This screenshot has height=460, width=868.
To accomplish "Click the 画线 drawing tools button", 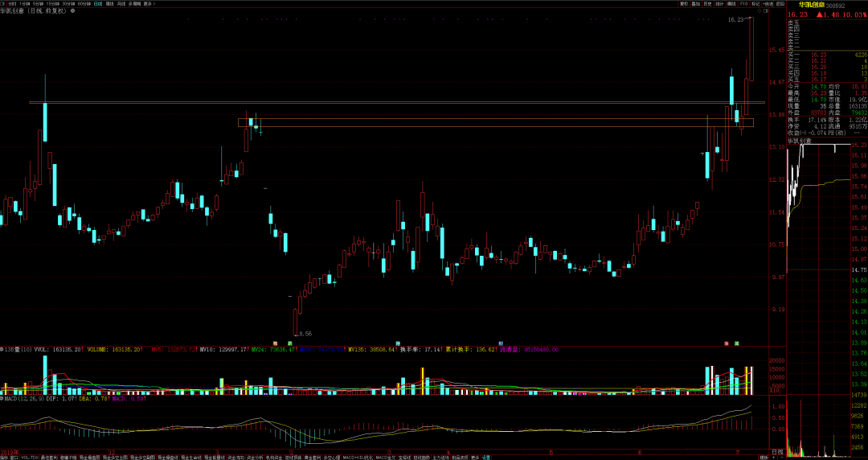I will 732,4.
